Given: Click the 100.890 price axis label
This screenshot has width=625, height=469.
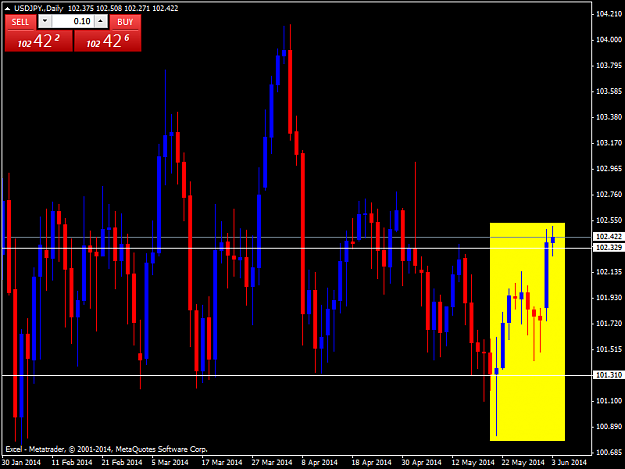Looking at the screenshot, I should (609, 427).
